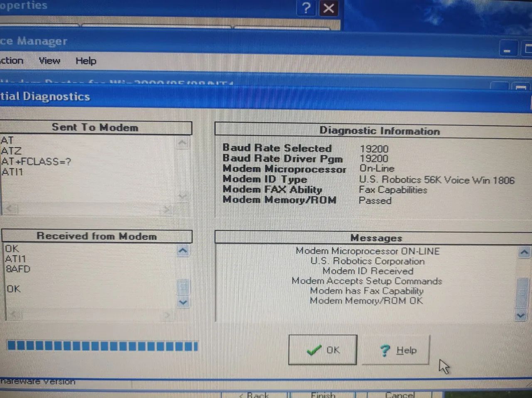532x398 pixels.
Task: Select message 'U.S. Robotics Corporation'
Action: click(367, 261)
